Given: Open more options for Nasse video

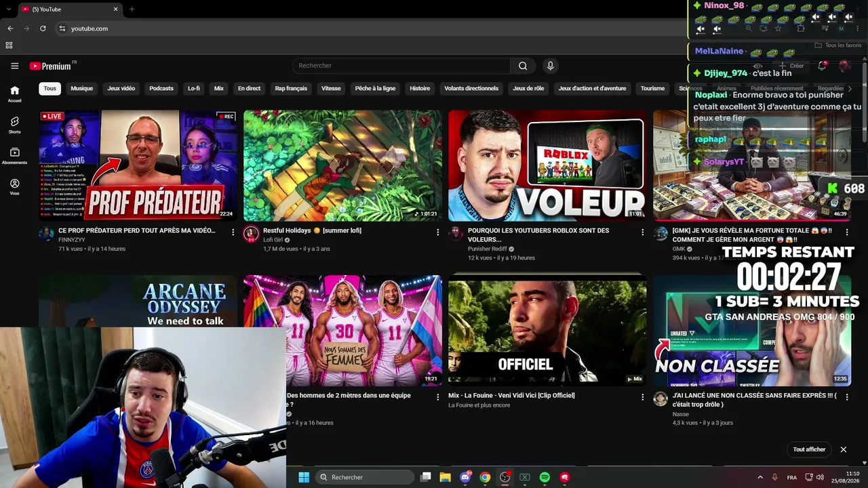Looking at the screenshot, I should pyautogui.click(x=848, y=396).
